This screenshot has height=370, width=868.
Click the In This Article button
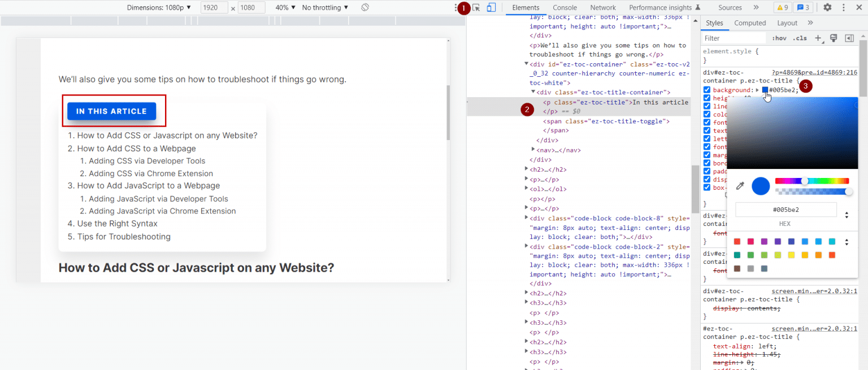click(111, 111)
